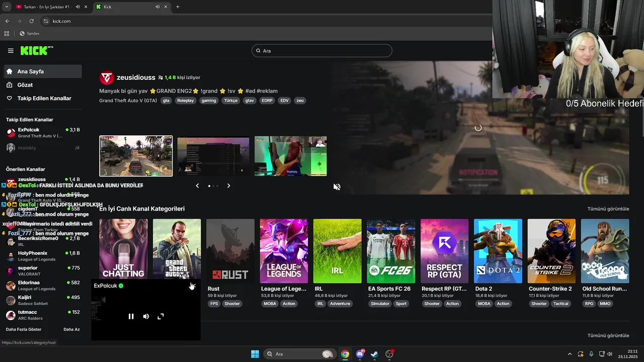Click the taskbar Ara search box

click(300, 354)
